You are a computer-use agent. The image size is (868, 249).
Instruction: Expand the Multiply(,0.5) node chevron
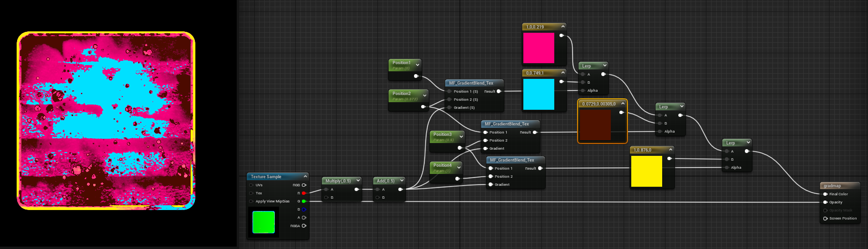click(358, 181)
